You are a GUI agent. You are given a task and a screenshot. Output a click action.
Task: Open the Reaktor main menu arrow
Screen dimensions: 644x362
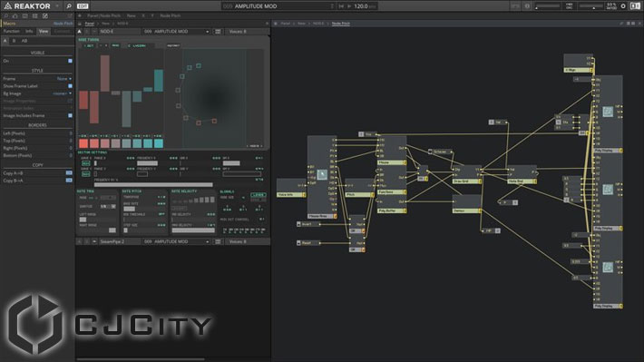tap(57, 6)
